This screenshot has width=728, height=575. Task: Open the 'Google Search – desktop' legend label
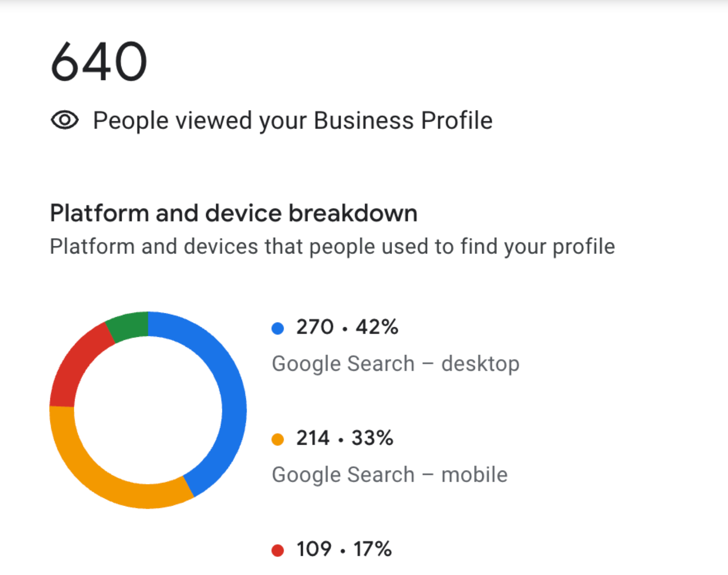click(395, 364)
